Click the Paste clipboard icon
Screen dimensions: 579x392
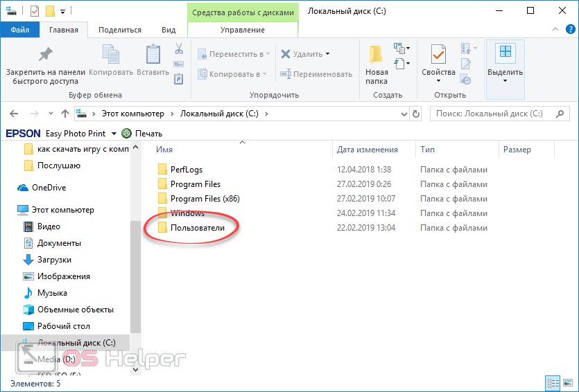153,55
